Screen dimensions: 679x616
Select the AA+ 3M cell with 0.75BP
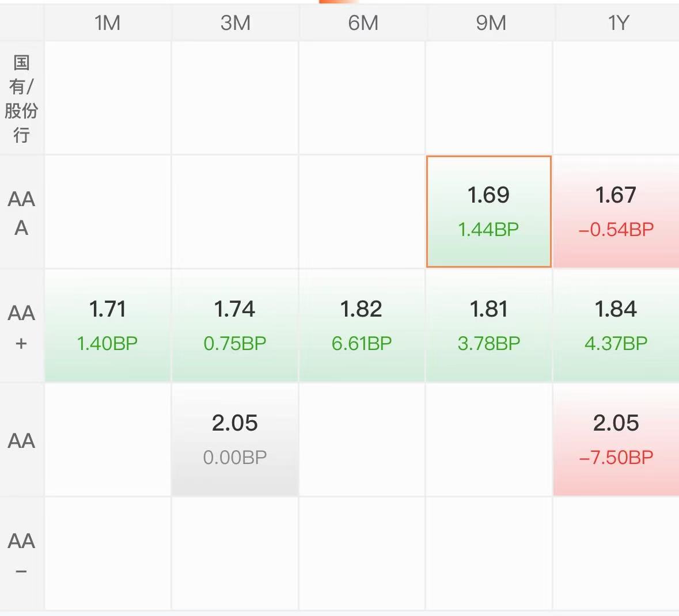[235, 325]
